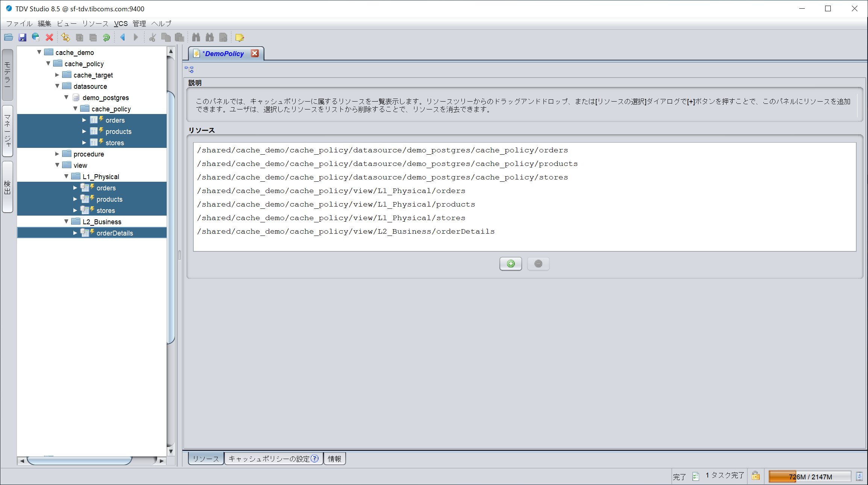Click the globe with database toolbar icon
The height and width of the screenshot is (485, 868).
point(36,37)
